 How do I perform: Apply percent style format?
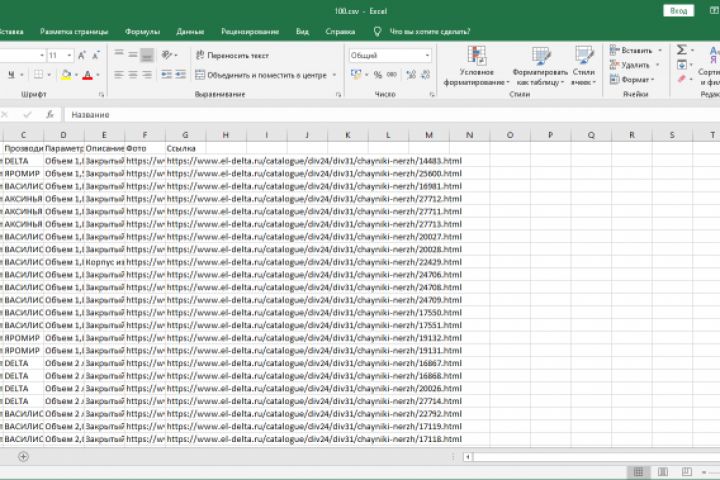378,75
